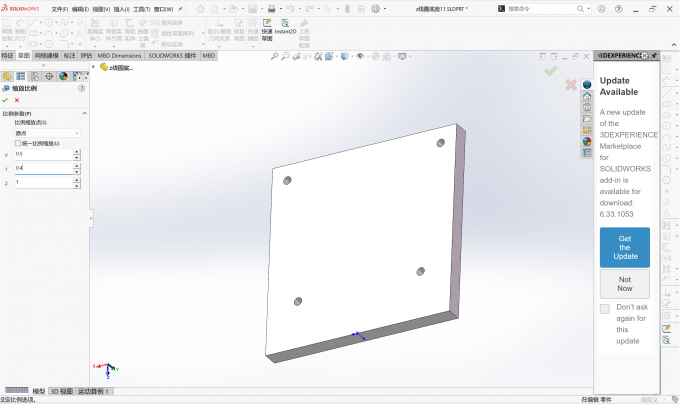680x404 pixels.
Task: Enable the 统一比例缩放 uniform scaling checkbox
Action: (18, 143)
